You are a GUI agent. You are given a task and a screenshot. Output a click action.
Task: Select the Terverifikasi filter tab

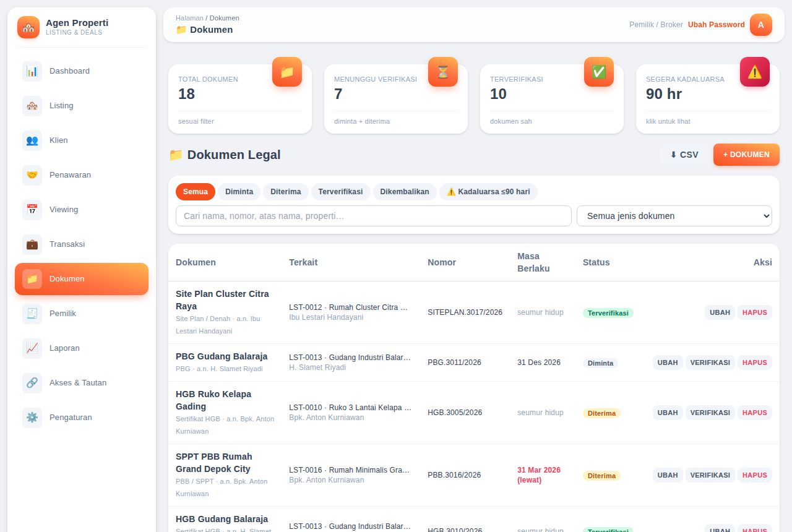[340, 192]
